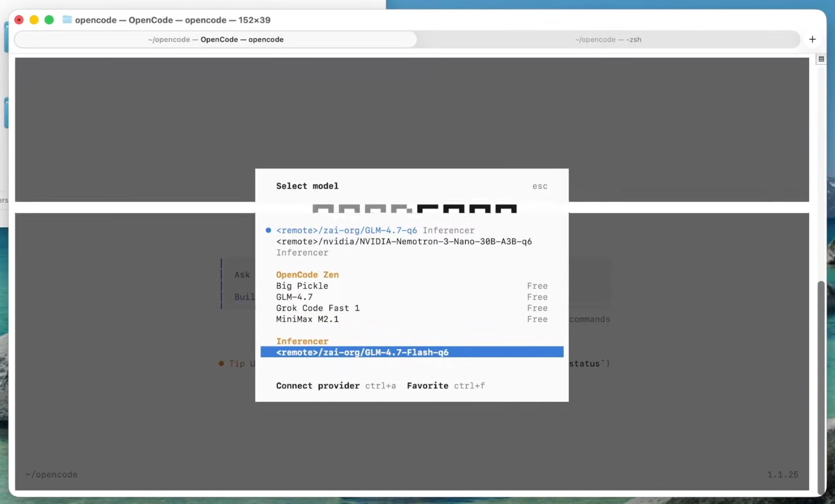
Task: Click the Free label beside Big Pickle
Action: 537,286
